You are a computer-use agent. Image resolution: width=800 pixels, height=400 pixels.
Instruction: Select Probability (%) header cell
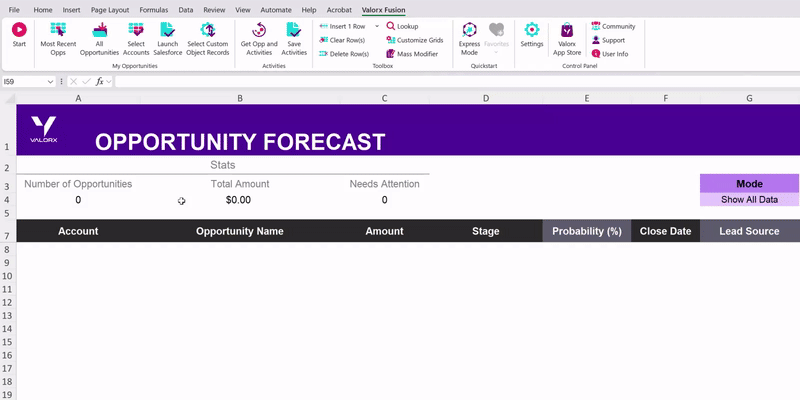[587, 231]
